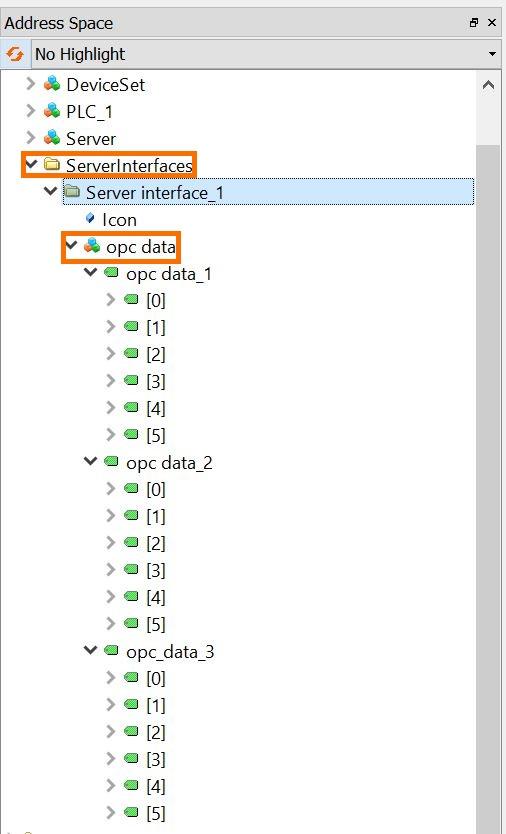Select the opc data_2 label

click(169, 463)
